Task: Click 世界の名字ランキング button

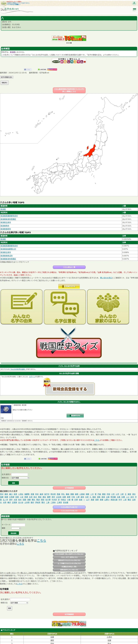Action: tap(69, 570)
